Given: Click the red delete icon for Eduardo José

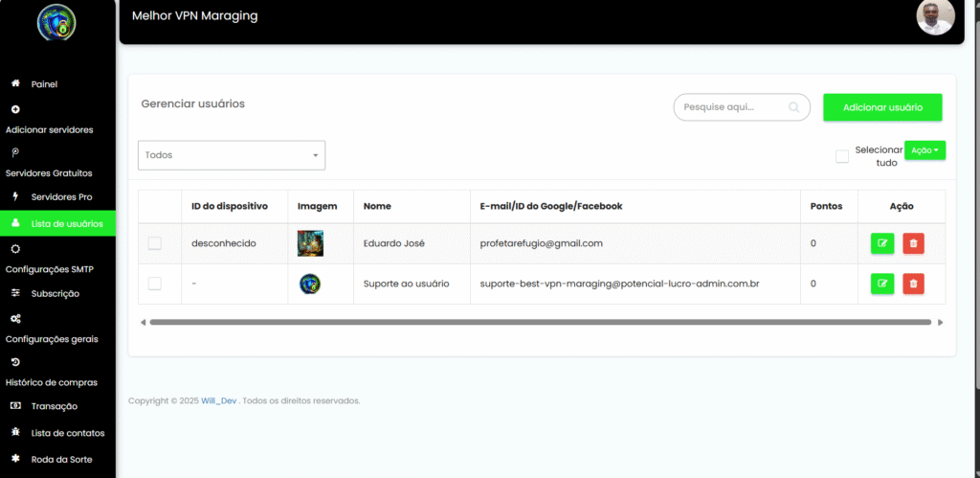Looking at the screenshot, I should [913, 243].
